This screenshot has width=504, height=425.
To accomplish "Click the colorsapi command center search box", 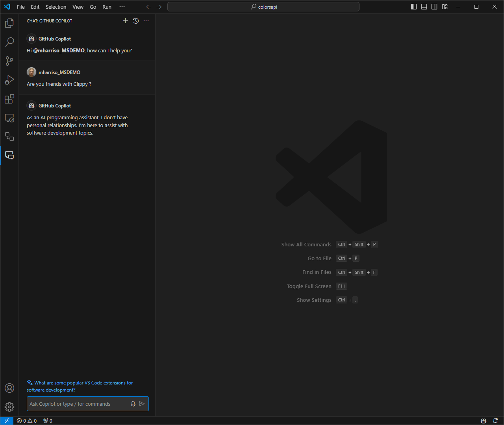I will (263, 7).
